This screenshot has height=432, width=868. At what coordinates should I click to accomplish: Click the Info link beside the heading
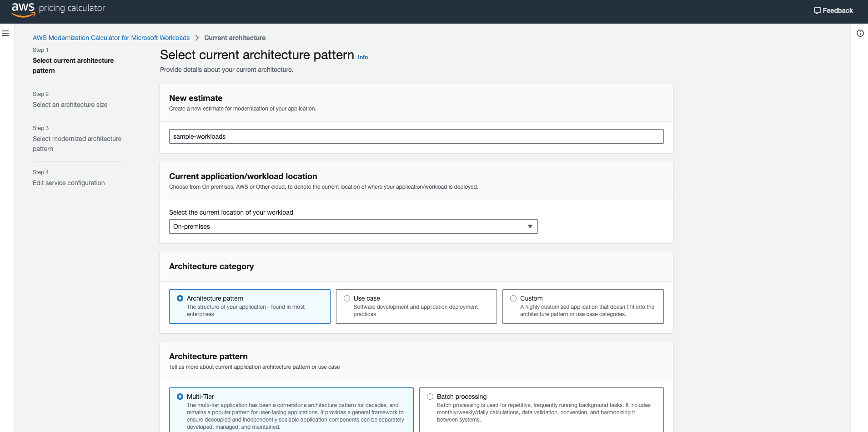(x=362, y=57)
